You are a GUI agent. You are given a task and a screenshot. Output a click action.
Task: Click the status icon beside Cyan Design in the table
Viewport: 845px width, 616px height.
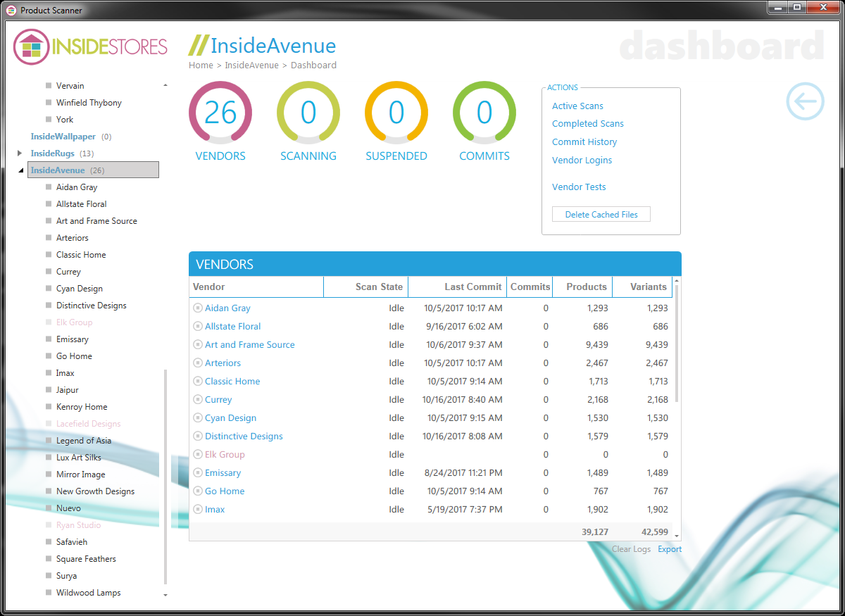(198, 418)
